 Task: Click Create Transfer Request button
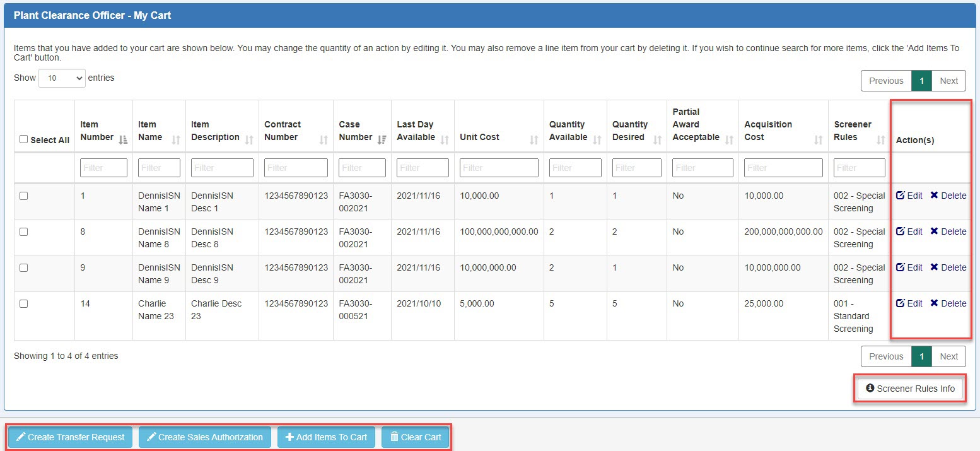(70, 437)
